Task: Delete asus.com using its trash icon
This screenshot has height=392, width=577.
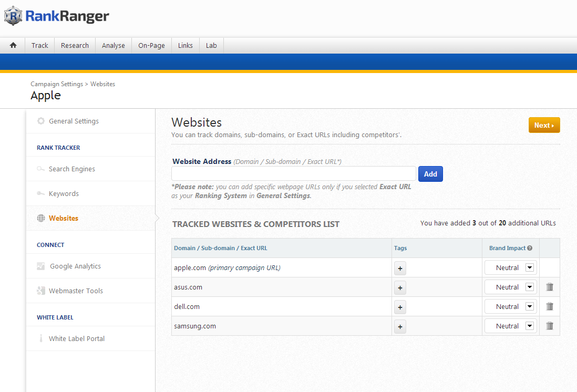Action: pyautogui.click(x=550, y=287)
